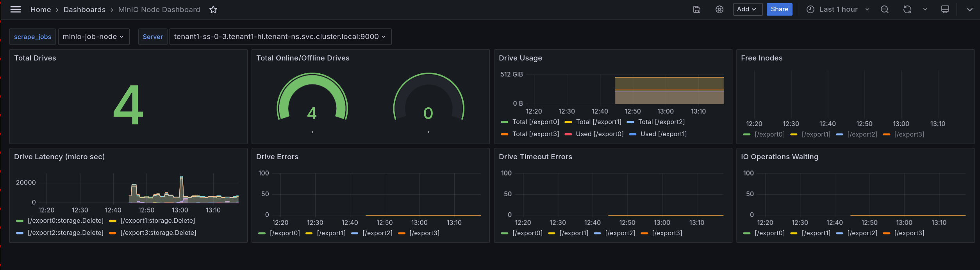Image resolution: width=980 pixels, height=270 pixels.
Task: Save the dashboard using the disk icon
Action: point(696,9)
